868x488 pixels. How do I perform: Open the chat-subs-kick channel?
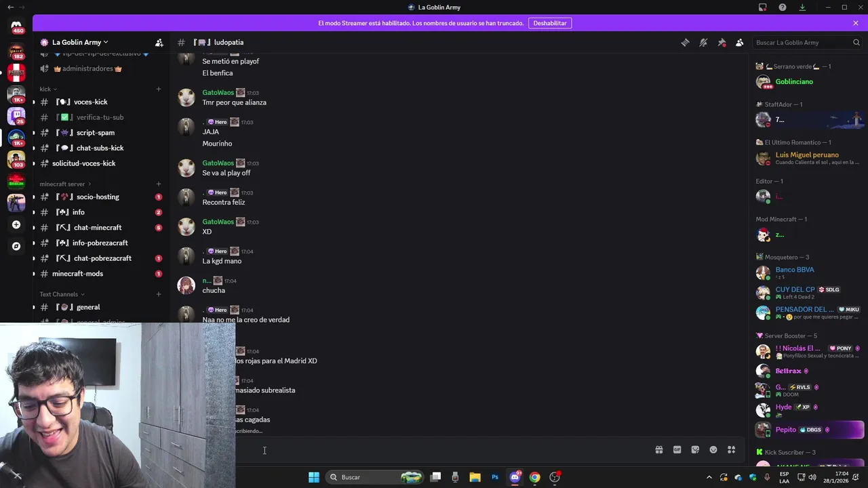click(100, 148)
